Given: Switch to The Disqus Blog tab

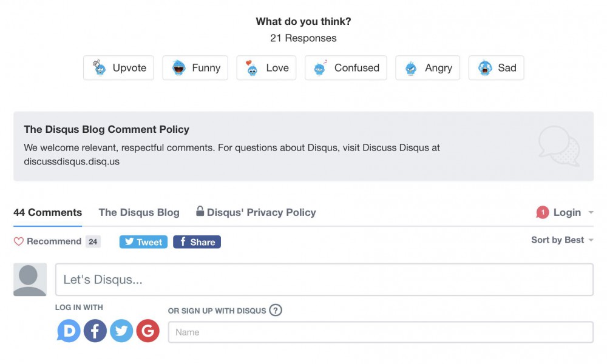Looking at the screenshot, I should [139, 212].
